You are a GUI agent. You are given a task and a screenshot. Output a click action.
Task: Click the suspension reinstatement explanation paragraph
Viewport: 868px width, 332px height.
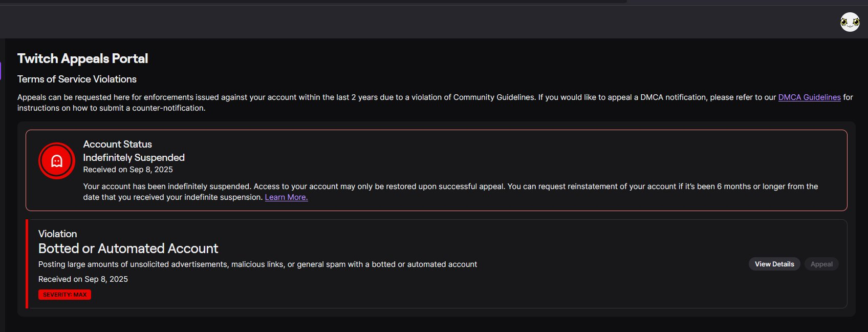point(450,186)
